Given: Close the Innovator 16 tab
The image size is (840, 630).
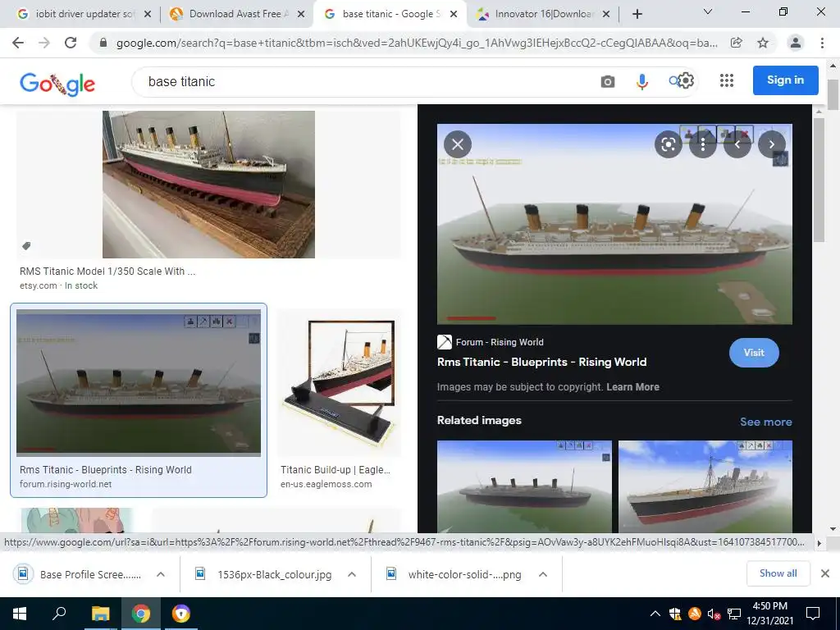Looking at the screenshot, I should pos(606,15).
